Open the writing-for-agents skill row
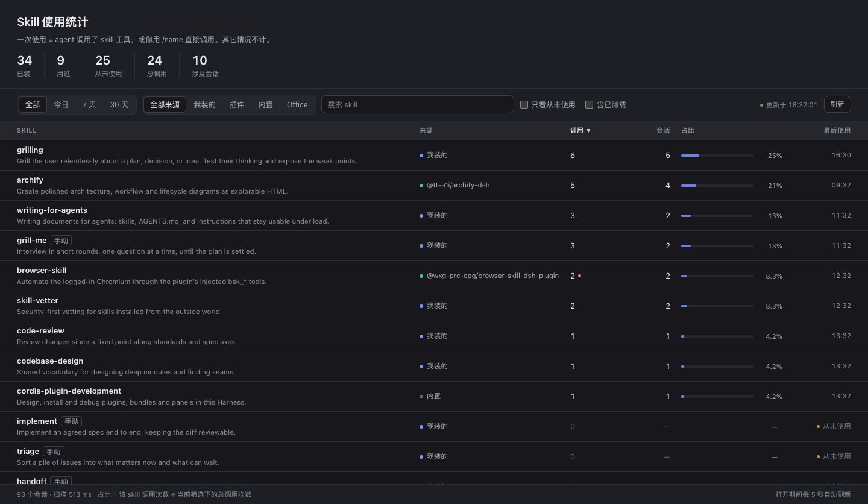Image resolution: width=868 pixels, height=504 pixels. tap(434, 215)
